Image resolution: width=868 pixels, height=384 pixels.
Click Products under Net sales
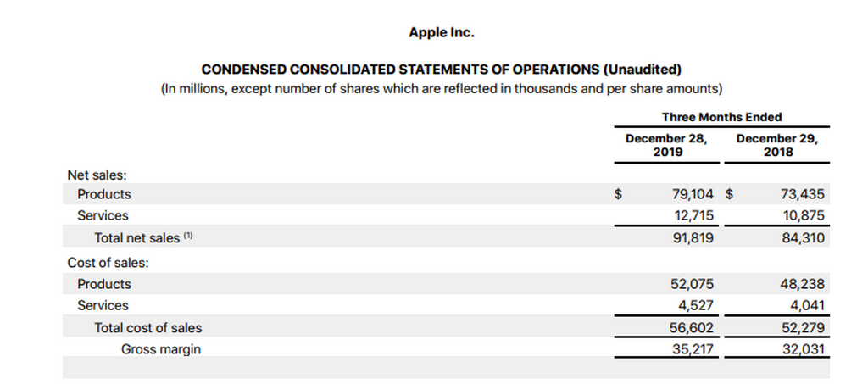click(104, 194)
